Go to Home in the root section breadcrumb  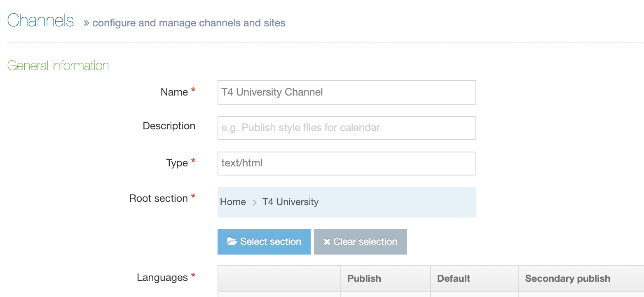(233, 202)
